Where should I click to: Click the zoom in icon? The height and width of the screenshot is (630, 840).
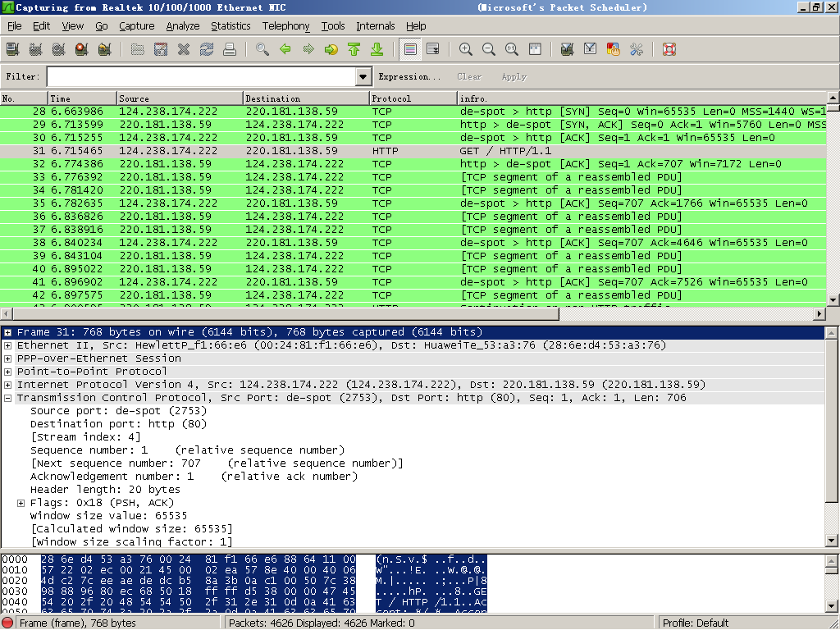(x=466, y=49)
